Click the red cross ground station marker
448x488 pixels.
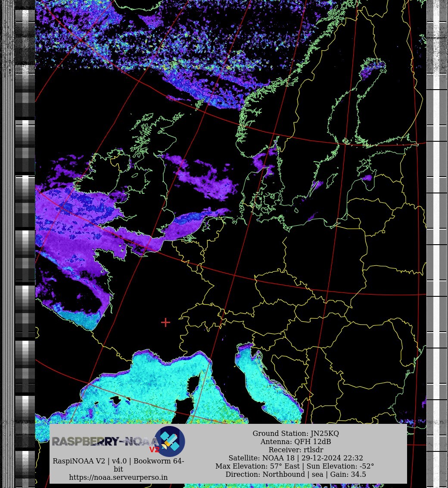point(165,322)
